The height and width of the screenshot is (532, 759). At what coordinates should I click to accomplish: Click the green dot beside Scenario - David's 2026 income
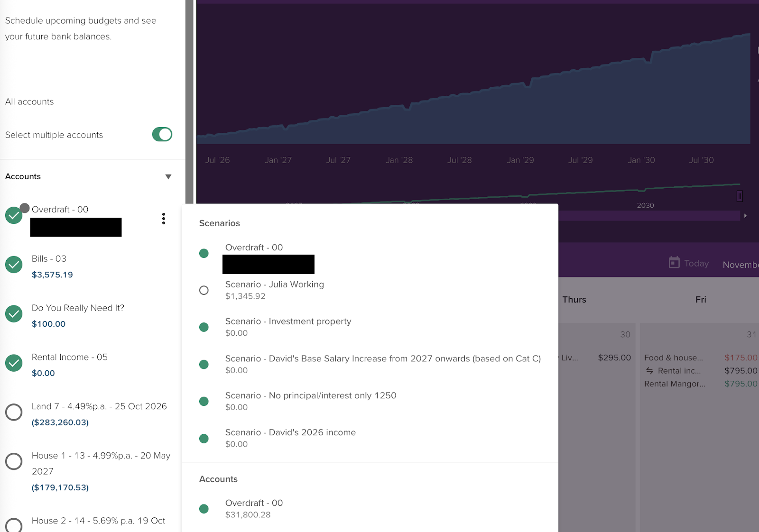tap(204, 439)
